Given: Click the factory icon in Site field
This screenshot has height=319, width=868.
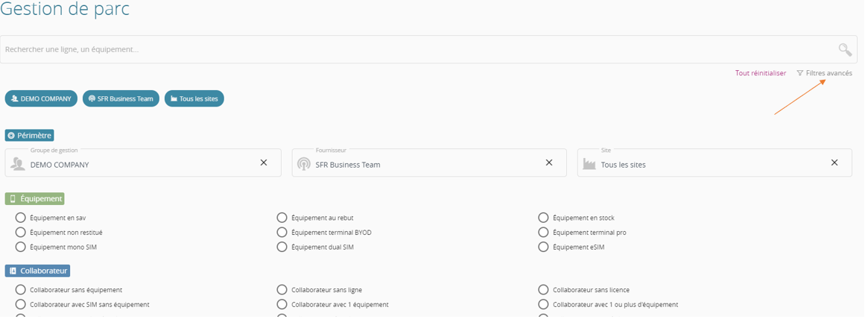Looking at the screenshot, I should (589, 164).
